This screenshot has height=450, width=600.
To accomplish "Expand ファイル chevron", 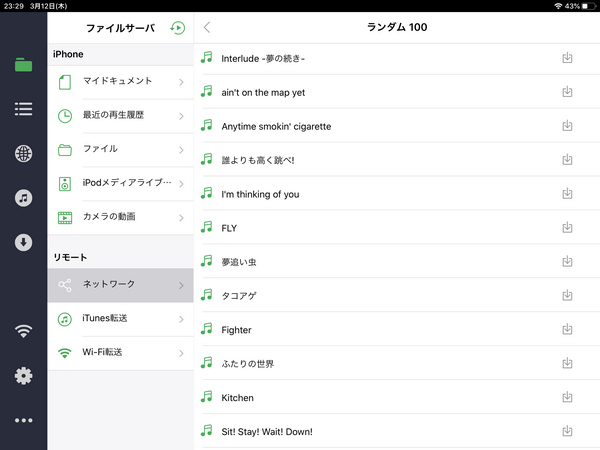I will [181, 150].
